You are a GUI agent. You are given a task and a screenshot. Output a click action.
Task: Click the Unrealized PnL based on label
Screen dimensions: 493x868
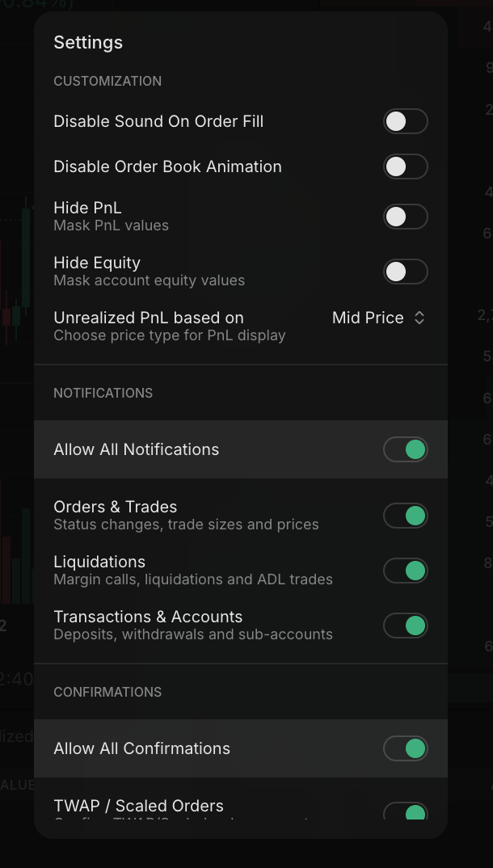[x=149, y=318]
